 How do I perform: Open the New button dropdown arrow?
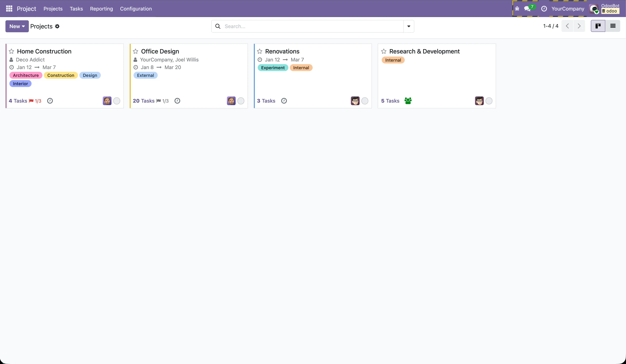[x=24, y=26]
